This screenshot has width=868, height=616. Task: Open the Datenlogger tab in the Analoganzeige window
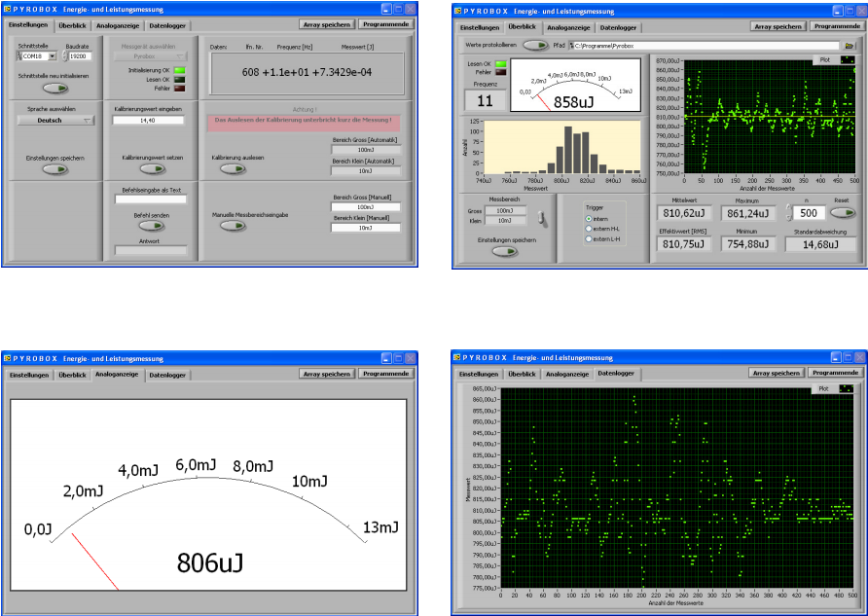[167, 375]
